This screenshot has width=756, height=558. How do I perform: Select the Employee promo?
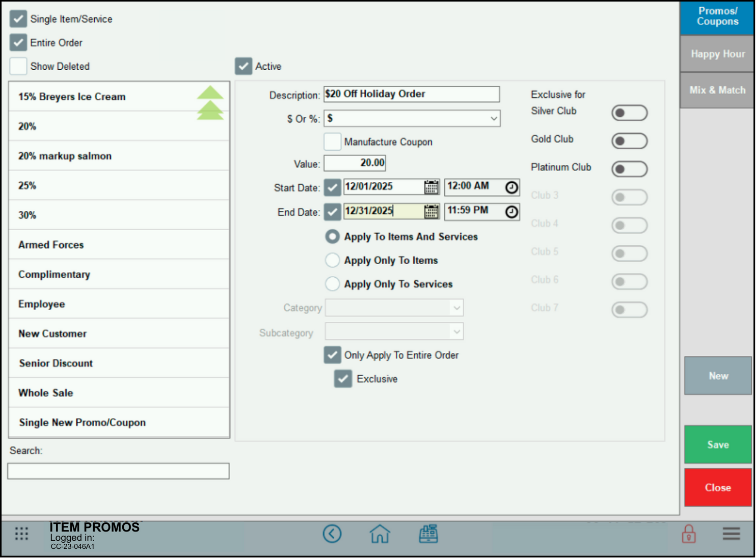pyautogui.click(x=119, y=304)
